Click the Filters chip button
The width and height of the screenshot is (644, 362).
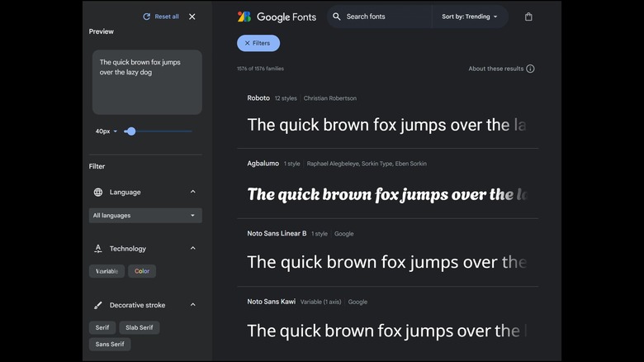pyautogui.click(x=258, y=43)
